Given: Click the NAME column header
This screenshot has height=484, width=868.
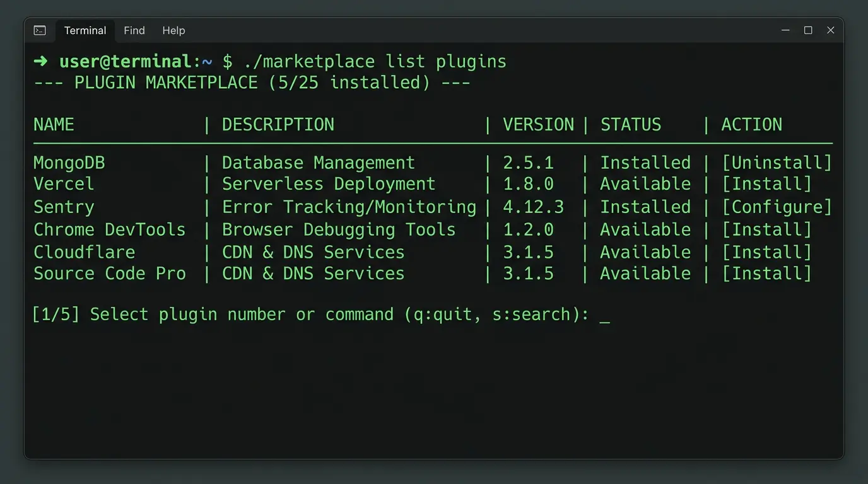Looking at the screenshot, I should pyautogui.click(x=54, y=125).
